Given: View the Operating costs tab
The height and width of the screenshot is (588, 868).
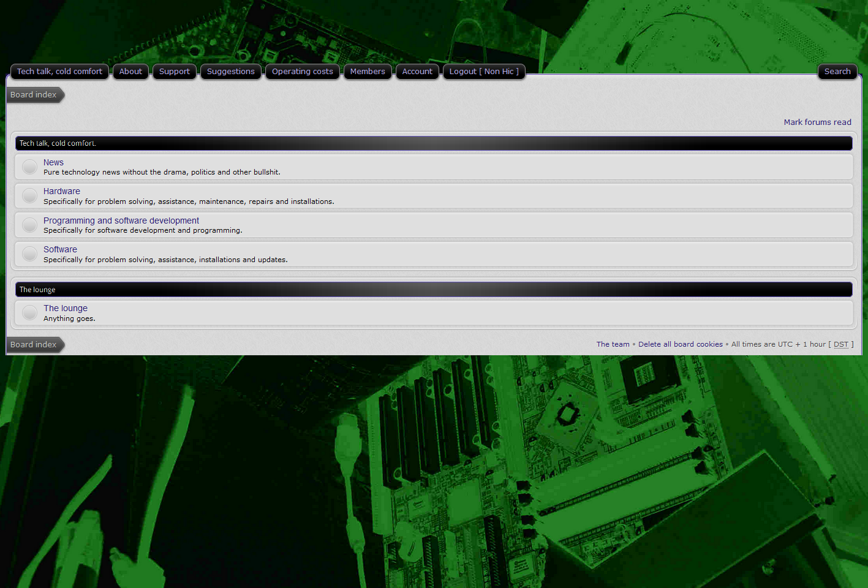Looking at the screenshot, I should click(x=303, y=72).
